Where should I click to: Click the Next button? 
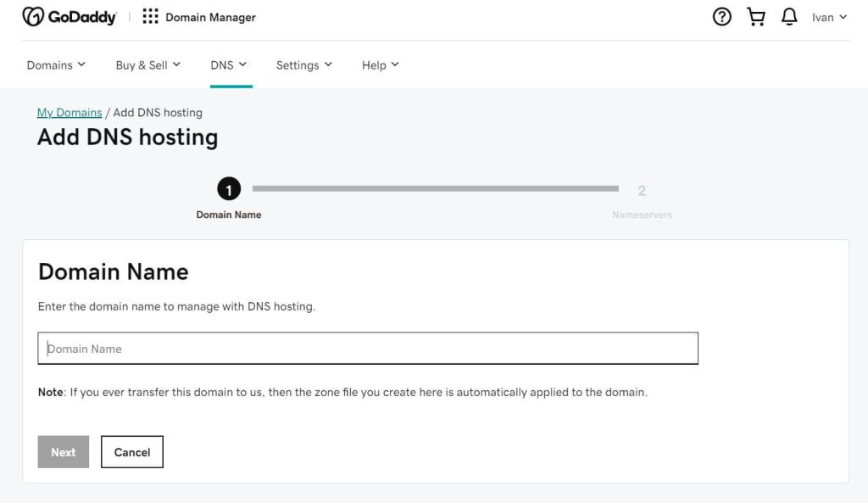(x=63, y=452)
